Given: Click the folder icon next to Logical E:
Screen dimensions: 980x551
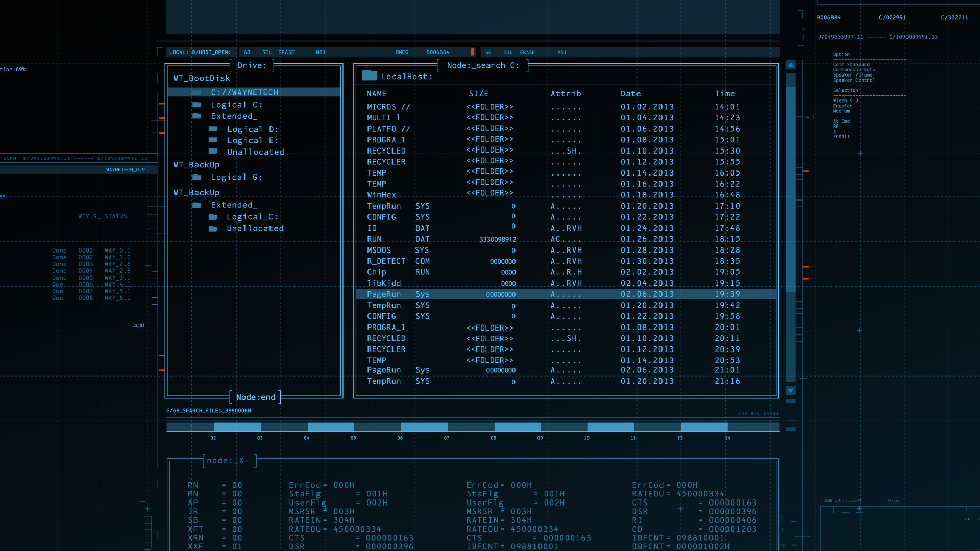Looking at the screenshot, I should [213, 140].
